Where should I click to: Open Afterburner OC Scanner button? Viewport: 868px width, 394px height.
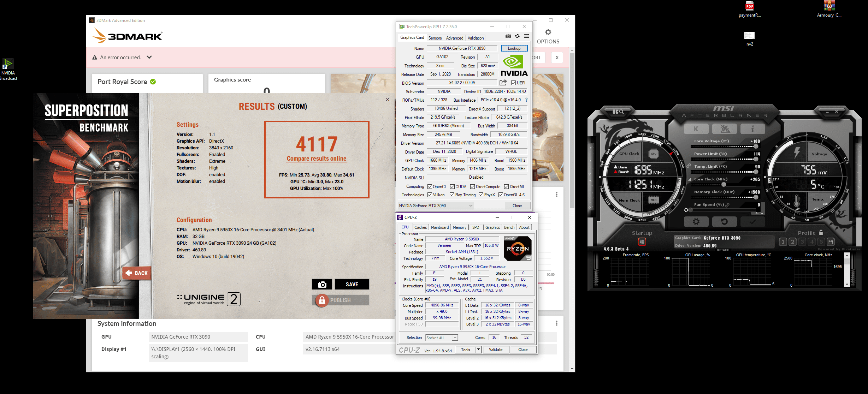click(x=618, y=112)
